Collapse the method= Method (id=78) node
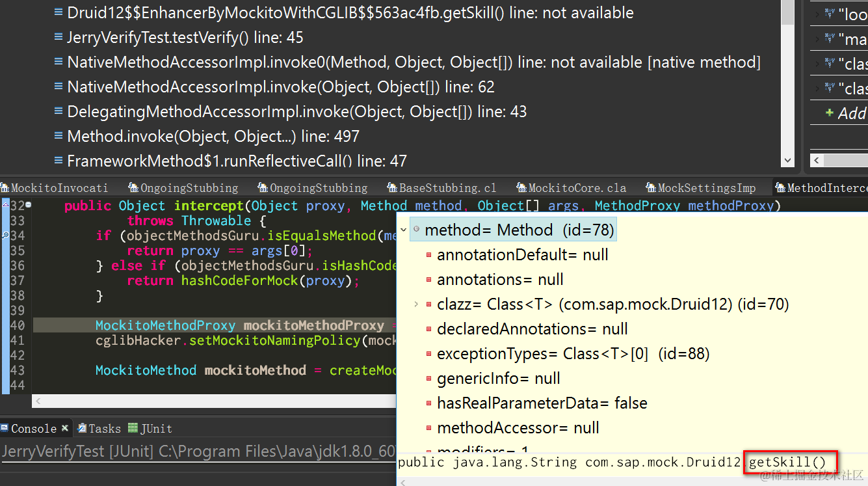The width and height of the screenshot is (868, 486). pos(404,230)
